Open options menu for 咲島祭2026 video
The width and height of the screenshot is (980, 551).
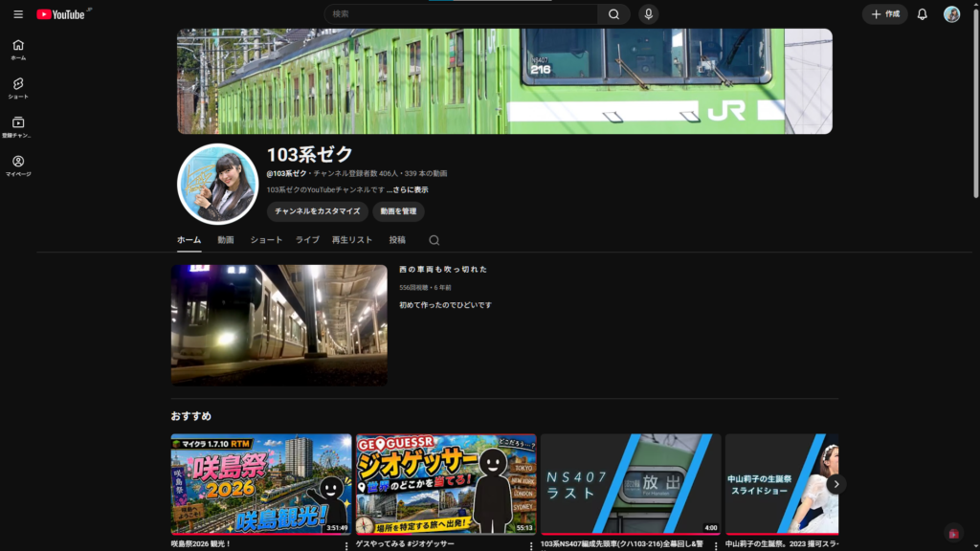[x=346, y=546]
